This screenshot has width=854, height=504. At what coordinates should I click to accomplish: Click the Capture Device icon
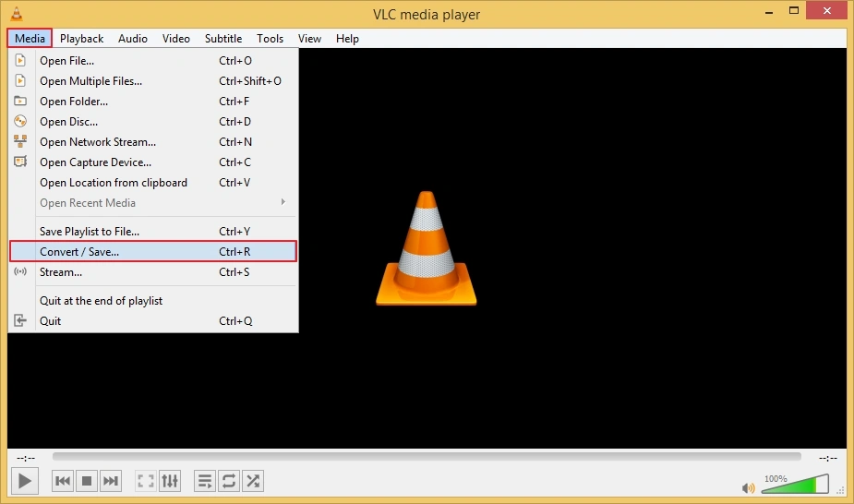pos(20,162)
